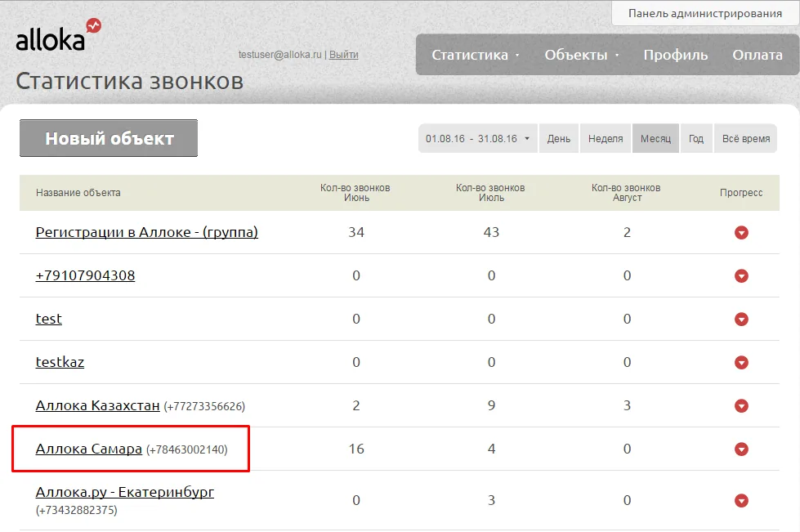Open the Панель администрирования tab
The height and width of the screenshot is (532, 800).
pyautogui.click(x=704, y=14)
